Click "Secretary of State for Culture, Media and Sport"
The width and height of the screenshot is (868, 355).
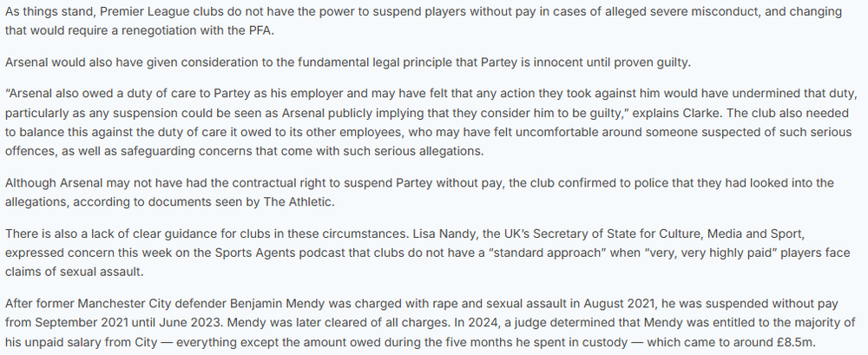click(x=720, y=233)
